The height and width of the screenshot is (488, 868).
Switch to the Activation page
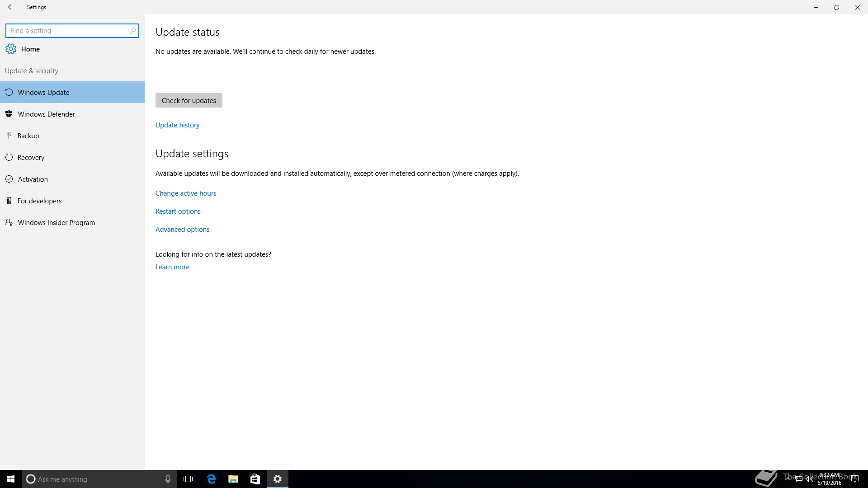coord(72,179)
